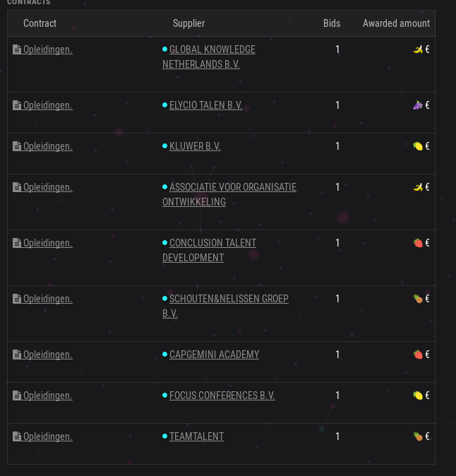Open the Capgemini Academy supplier page
This screenshot has width=456, height=476.
coord(214,355)
